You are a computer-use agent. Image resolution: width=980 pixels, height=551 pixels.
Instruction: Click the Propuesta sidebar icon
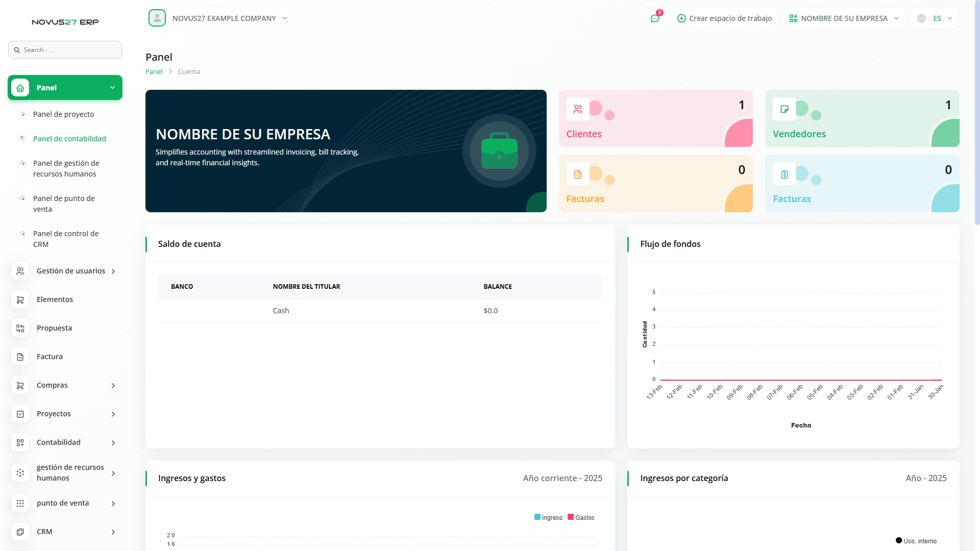tap(20, 328)
